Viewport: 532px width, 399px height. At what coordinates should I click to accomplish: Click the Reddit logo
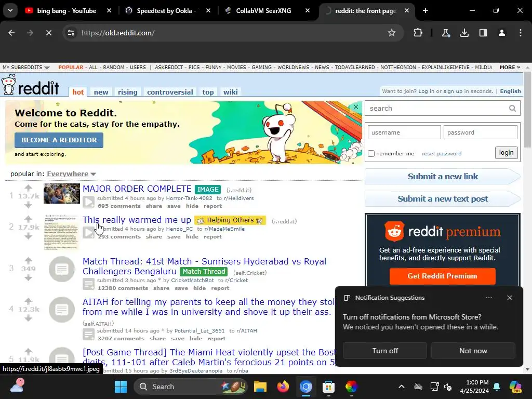[30, 86]
